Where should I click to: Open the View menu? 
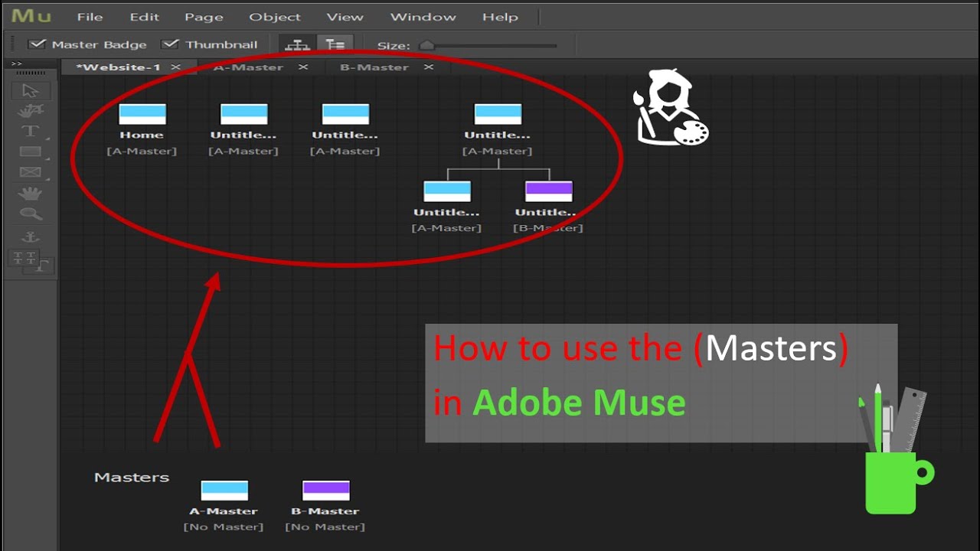click(345, 17)
